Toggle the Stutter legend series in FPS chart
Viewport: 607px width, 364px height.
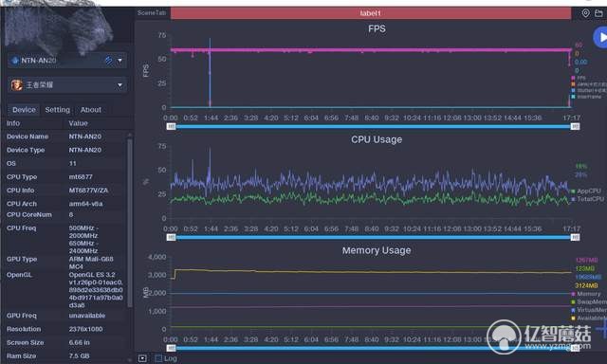(x=588, y=90)
